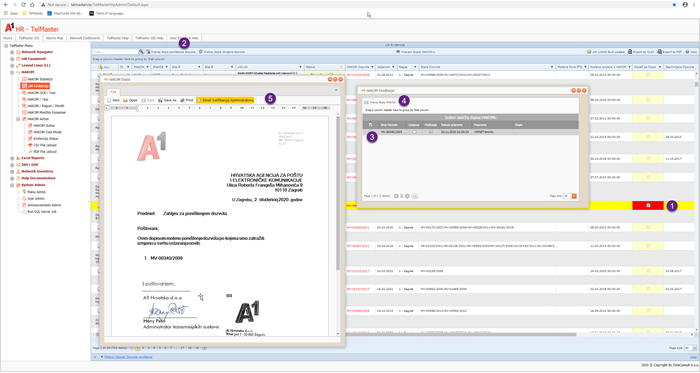Click Email notifikacija Administratoru button
Viewport: 700px width, 373px height.
coord(225,100)
